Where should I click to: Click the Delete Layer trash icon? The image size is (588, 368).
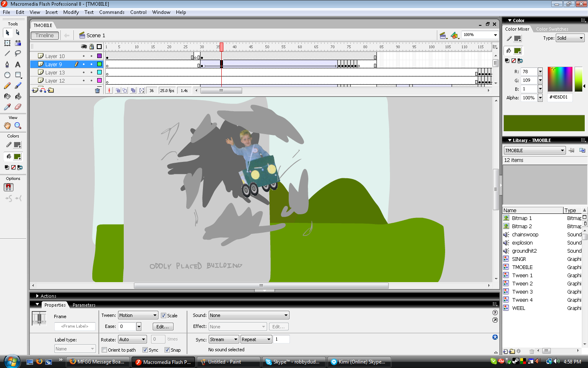coord(97,90)
